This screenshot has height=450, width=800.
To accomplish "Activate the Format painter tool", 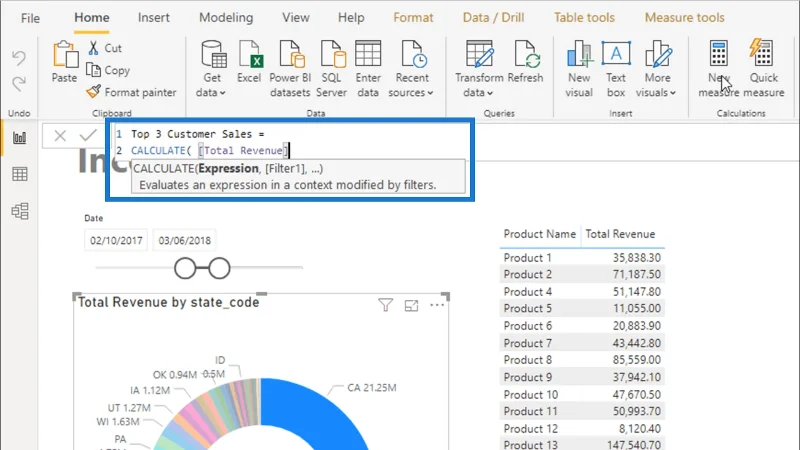I will (93, 92).
